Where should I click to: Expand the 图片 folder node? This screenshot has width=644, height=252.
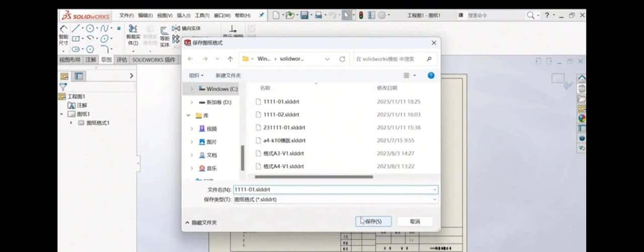[x=191, y=142]
